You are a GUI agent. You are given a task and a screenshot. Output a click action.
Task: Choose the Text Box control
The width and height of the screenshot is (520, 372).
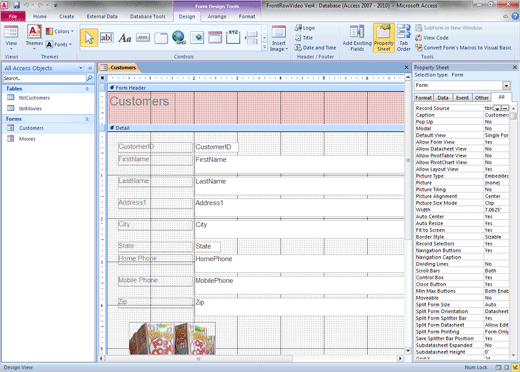(107, 38)
